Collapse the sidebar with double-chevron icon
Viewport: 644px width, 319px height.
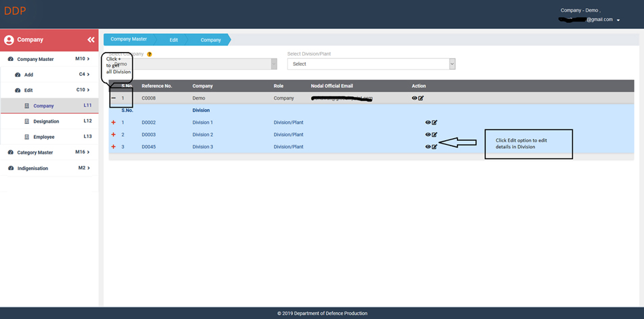[91, 40]
